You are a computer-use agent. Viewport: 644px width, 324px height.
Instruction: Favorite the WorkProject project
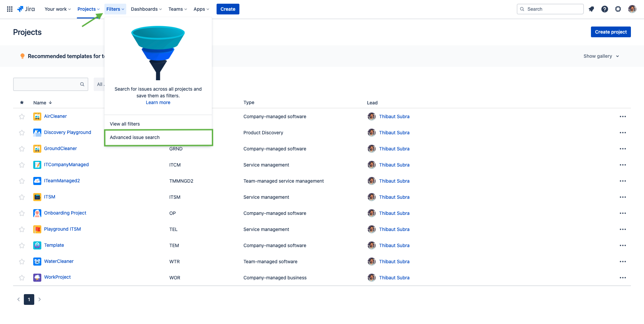(x=22, y=278)
